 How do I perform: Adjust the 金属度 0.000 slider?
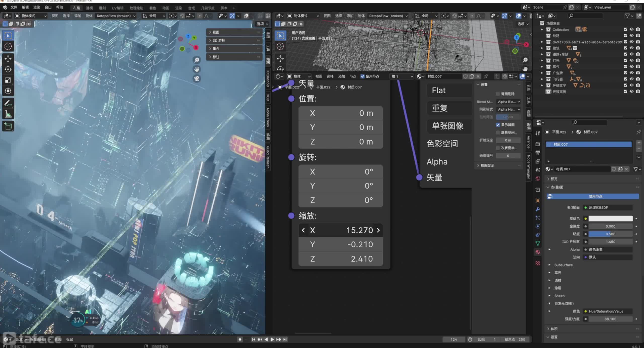tap(610, 226)
